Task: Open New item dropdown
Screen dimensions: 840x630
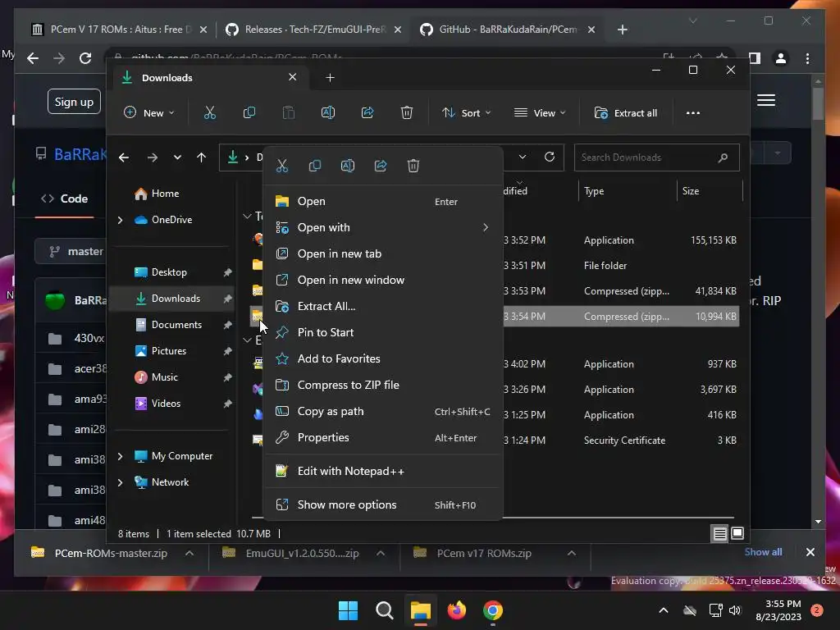Action: (148, 113)
